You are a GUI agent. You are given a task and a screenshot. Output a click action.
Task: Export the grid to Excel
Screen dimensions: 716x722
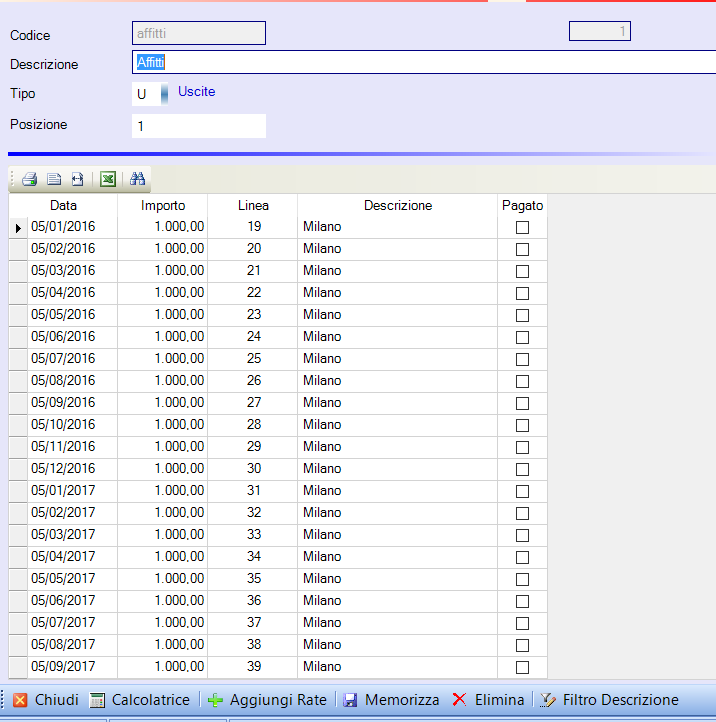pyautogui.click(x=108, y=179)
